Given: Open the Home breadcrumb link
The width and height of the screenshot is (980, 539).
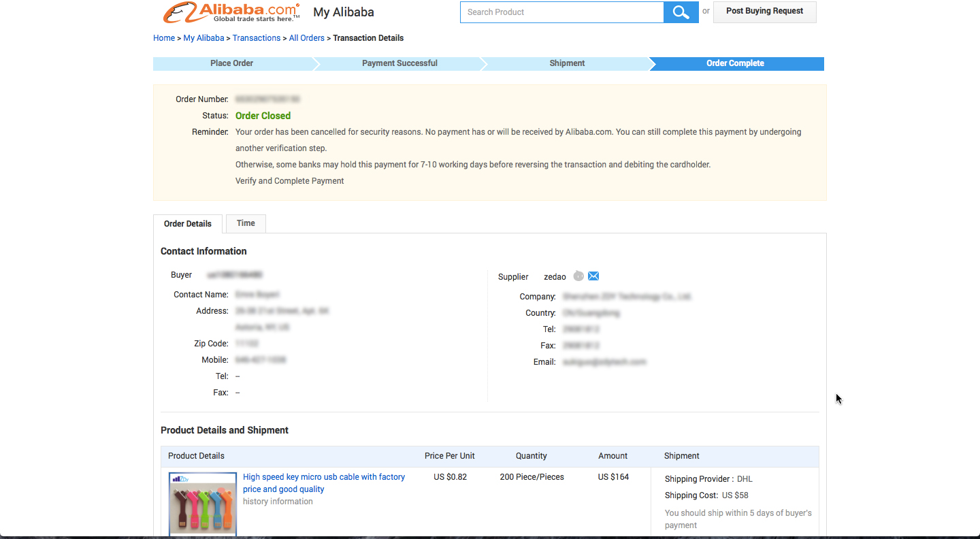Looking at the screenshot, I should click(164, 37).
